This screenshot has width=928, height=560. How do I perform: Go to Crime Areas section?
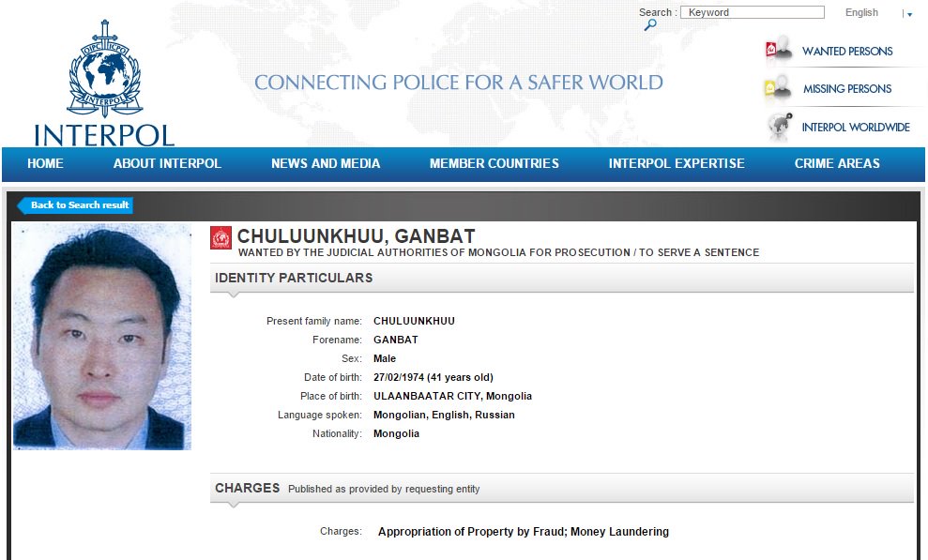[x=837, y=163]
